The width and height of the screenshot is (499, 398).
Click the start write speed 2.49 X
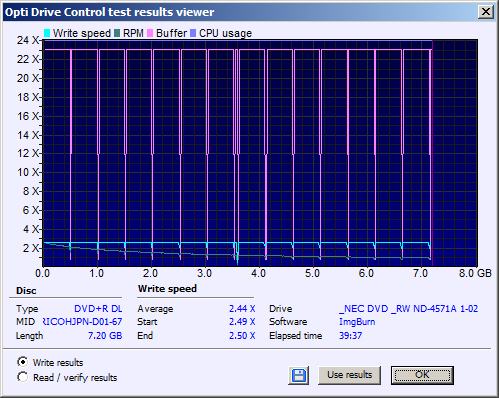(242, 322)
